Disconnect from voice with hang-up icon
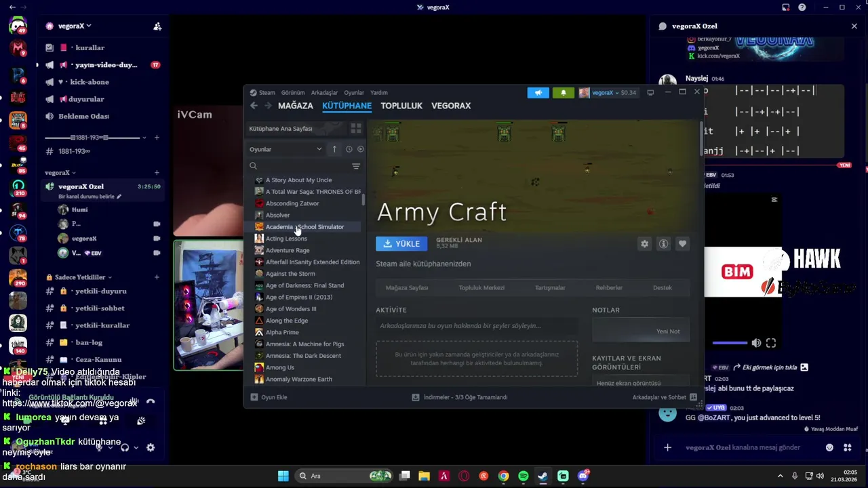868x488 pixels. click(151, 402)
